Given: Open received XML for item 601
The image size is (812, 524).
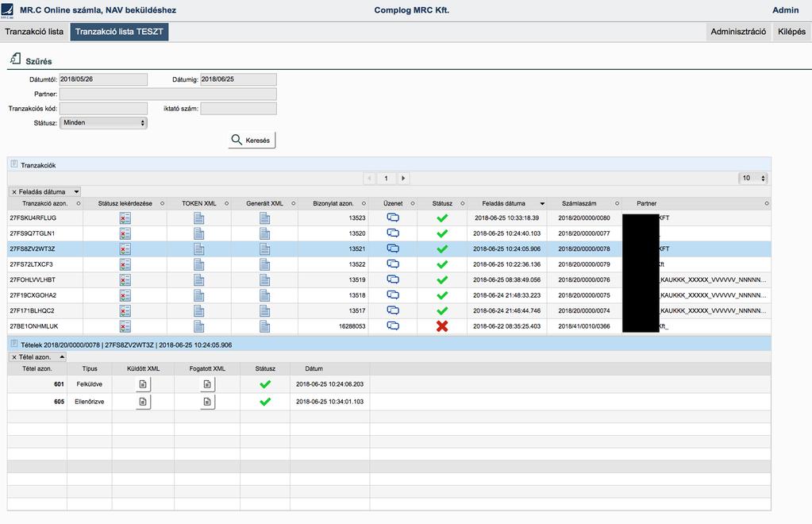Looking at the screenshot, I should (207, 384).
